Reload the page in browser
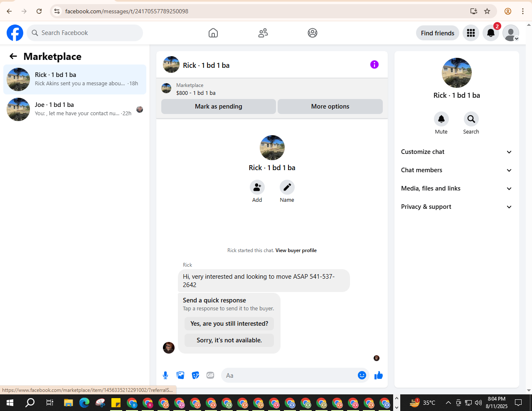This screenshot has height=411, width=532. coord(39,11)
